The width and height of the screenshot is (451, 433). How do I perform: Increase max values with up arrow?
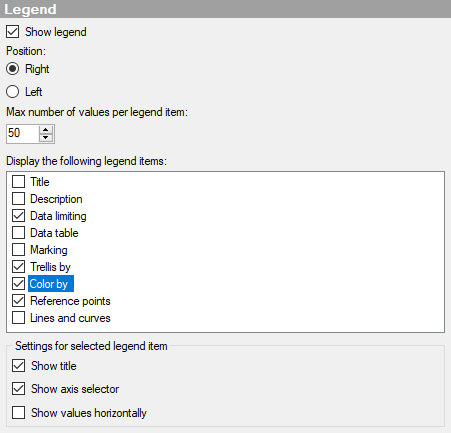tap(46, 130)
